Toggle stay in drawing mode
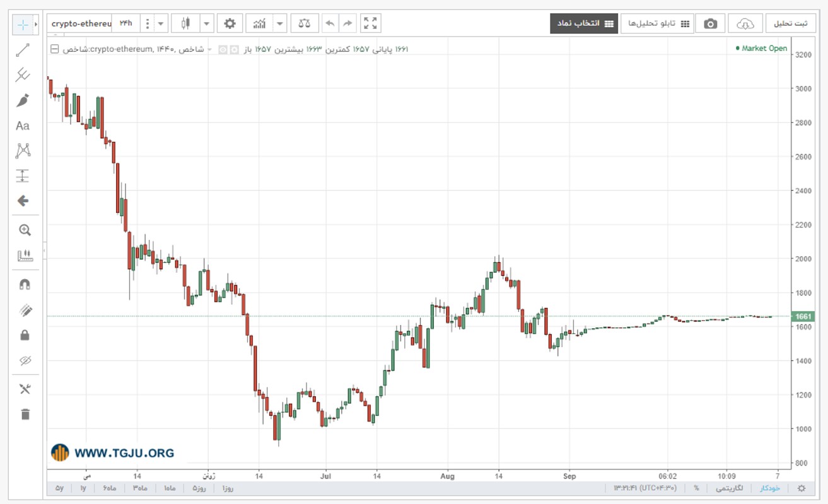Screen dimensions: 828x504 (x=25, y=310)
